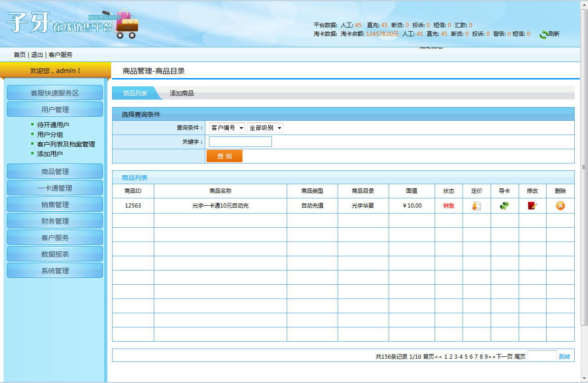Expand the 财务管理 sidebar section

[x=55, y=221]
